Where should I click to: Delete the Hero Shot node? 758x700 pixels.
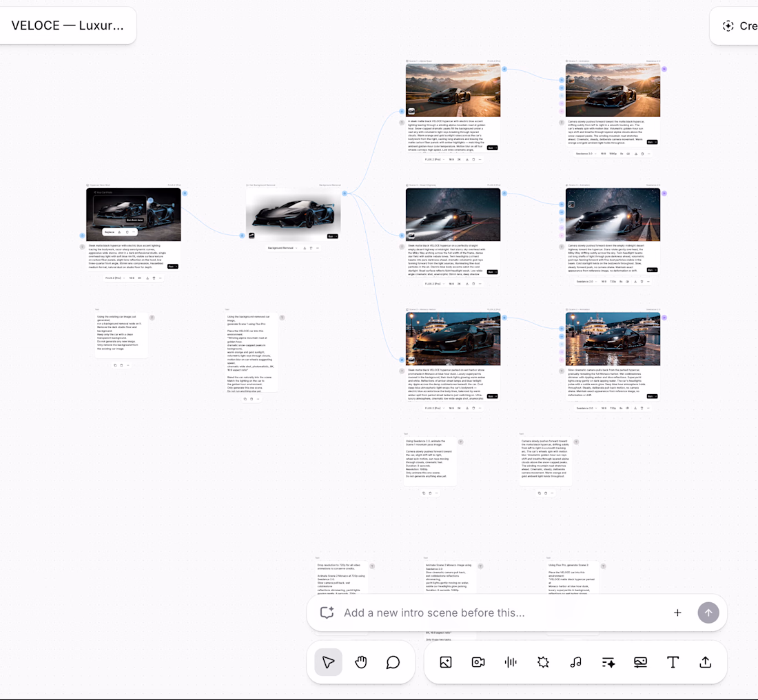154,278
